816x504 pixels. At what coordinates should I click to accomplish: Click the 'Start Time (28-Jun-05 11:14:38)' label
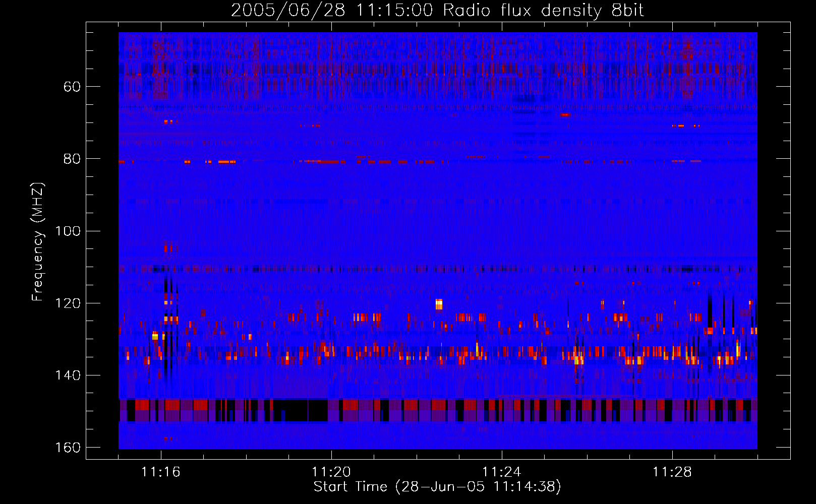(437, 487)
